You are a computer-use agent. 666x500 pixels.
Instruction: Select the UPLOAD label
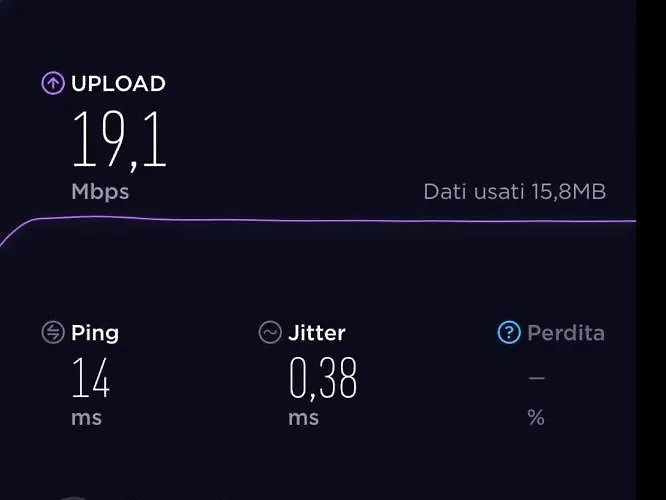coord(118,84)
